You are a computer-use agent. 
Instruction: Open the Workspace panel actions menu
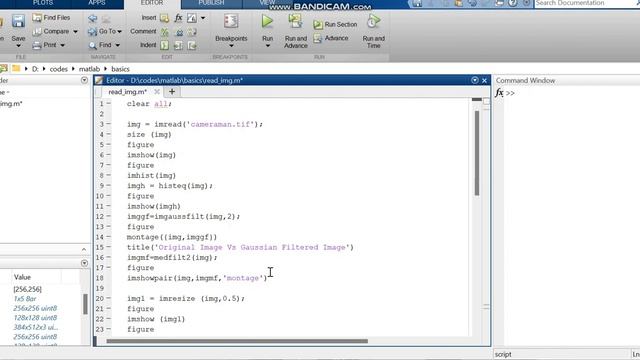pos(84,263)
